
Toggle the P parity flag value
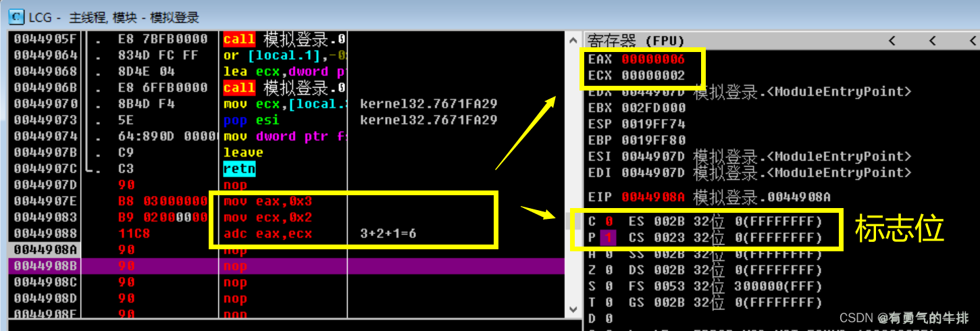click(x=609, y=238)
